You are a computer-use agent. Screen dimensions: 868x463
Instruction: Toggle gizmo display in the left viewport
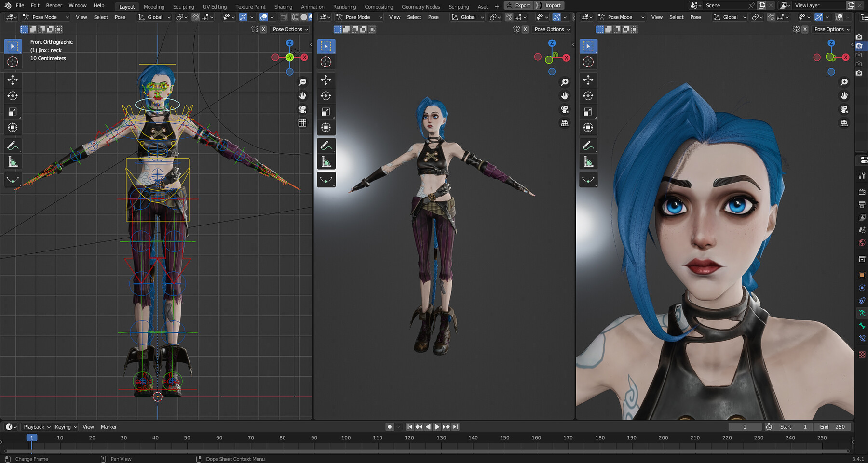[243, 17]
